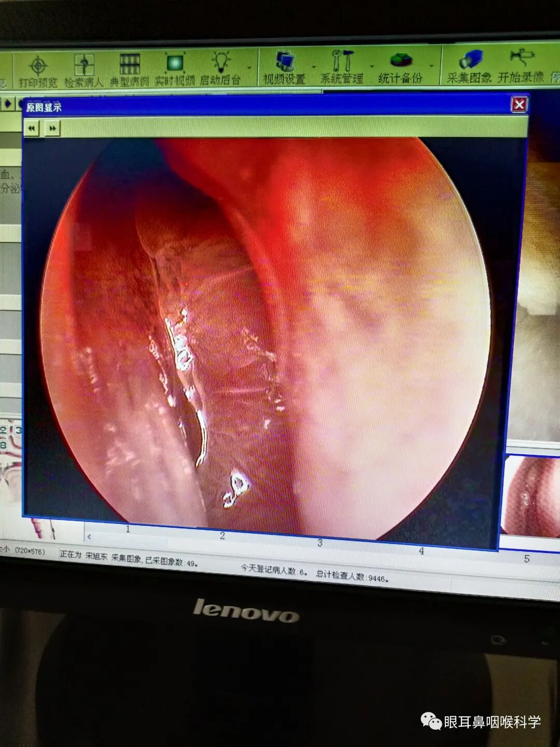Click the 检索病人 patient search icon
Screen dimensions: 560x747
pos(84,71)
